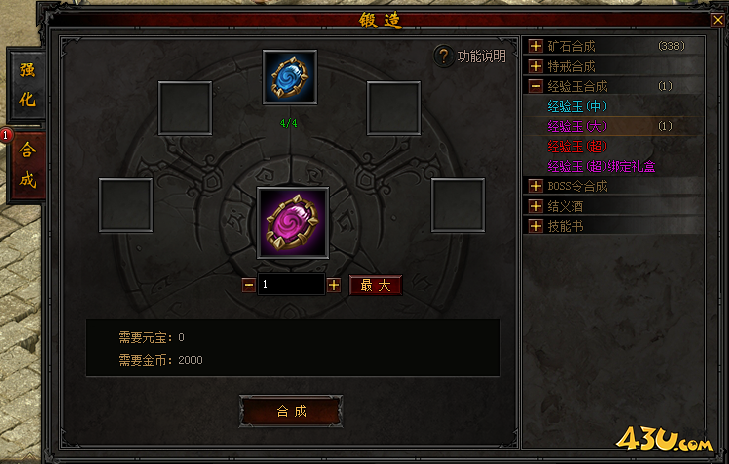729x464 pixels.
Task: Click the 合成 craft button
Action: point(291,411)
